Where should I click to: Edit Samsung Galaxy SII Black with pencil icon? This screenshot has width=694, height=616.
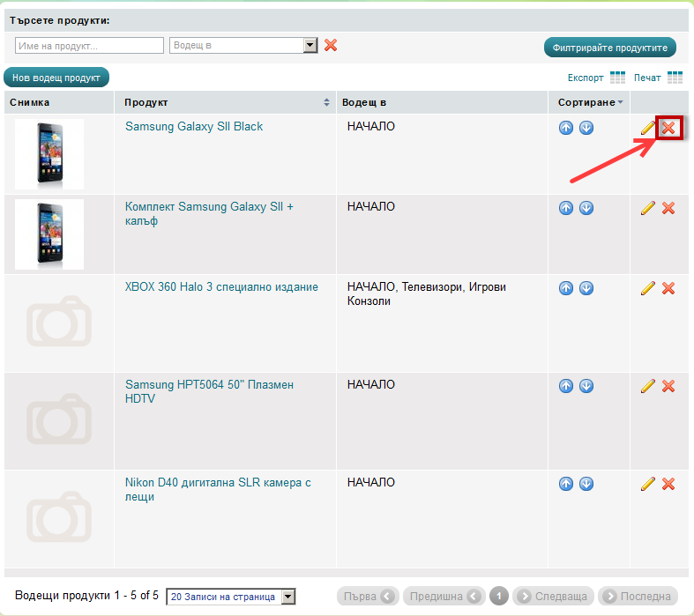pos(648,128)
